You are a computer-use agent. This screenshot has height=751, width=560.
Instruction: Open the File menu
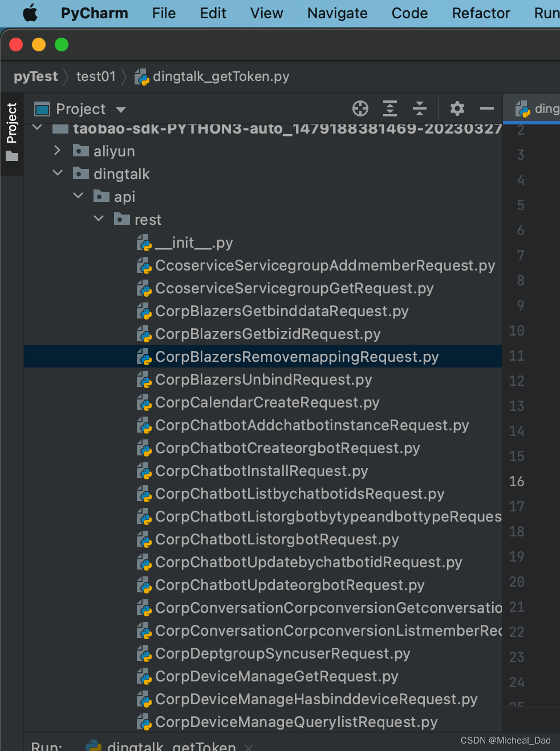[x=164, y=13]
